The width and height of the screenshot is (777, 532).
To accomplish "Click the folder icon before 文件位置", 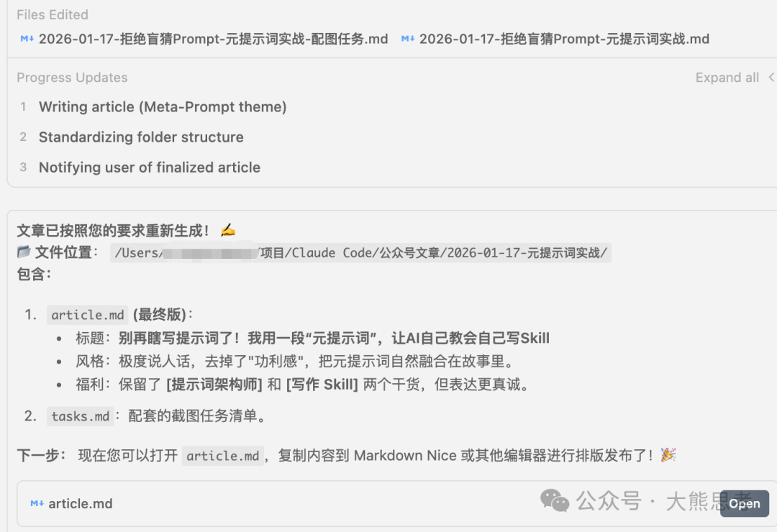I will pyautogui.click(x=24, y=252).
